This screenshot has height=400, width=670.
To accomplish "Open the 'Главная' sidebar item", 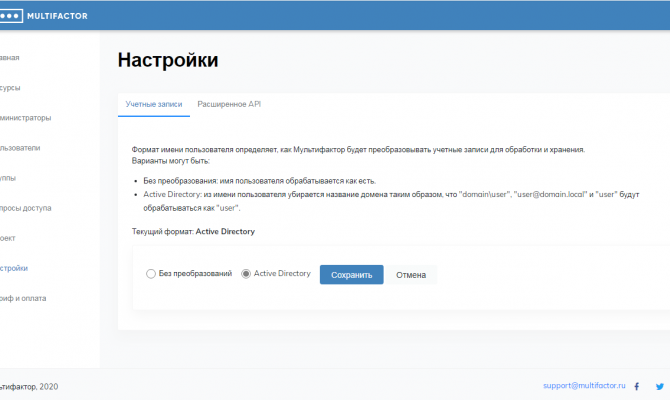I will click(9, 58).
